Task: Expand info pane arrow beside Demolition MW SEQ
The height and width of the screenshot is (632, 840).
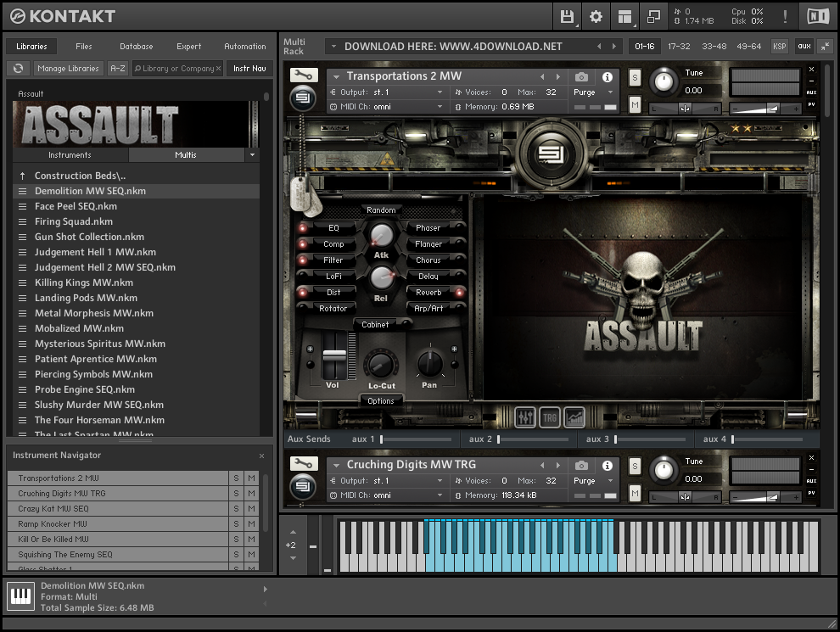Action: click(266, 589)
